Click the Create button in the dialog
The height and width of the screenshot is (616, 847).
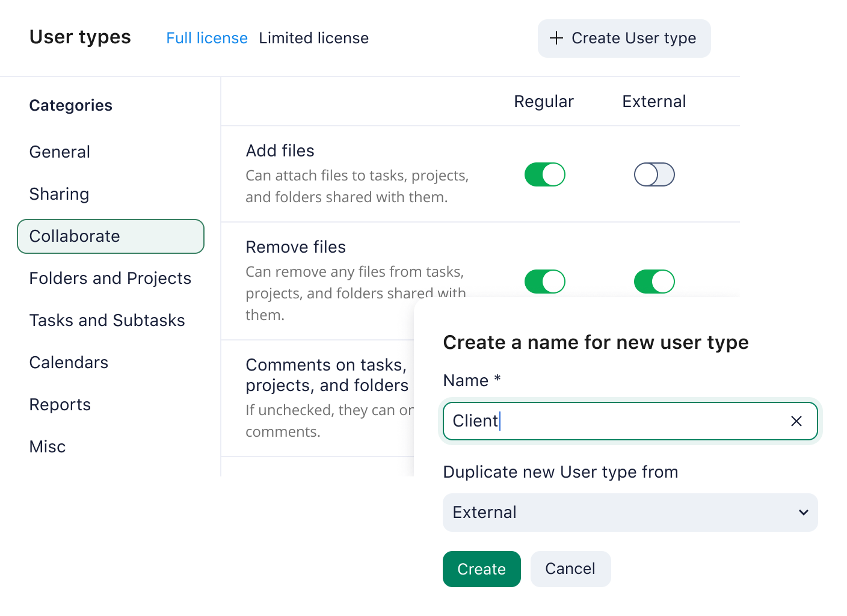pos(481,568)
